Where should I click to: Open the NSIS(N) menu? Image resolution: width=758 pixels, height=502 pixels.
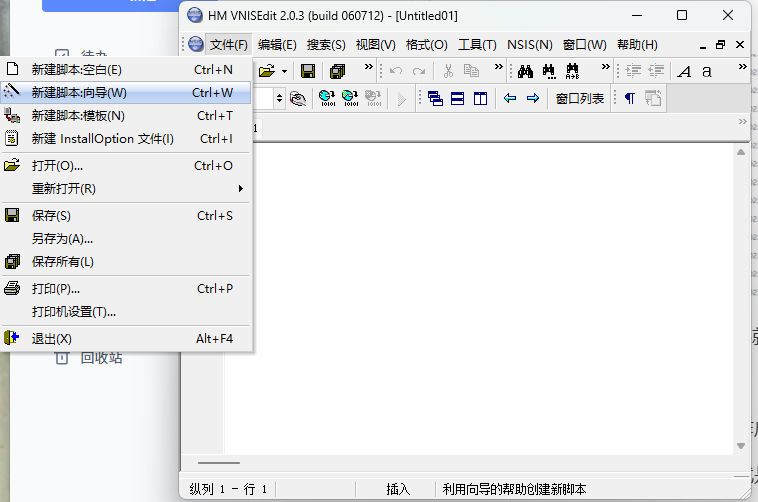[x=530, y=45]
